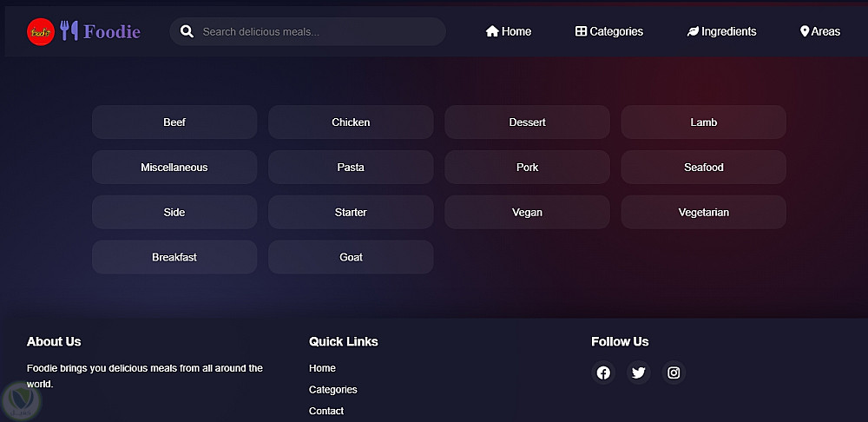Viewport: 868px width, 422px height.
Task: Open the Twitter social icon
Action: tap(639, 373)
